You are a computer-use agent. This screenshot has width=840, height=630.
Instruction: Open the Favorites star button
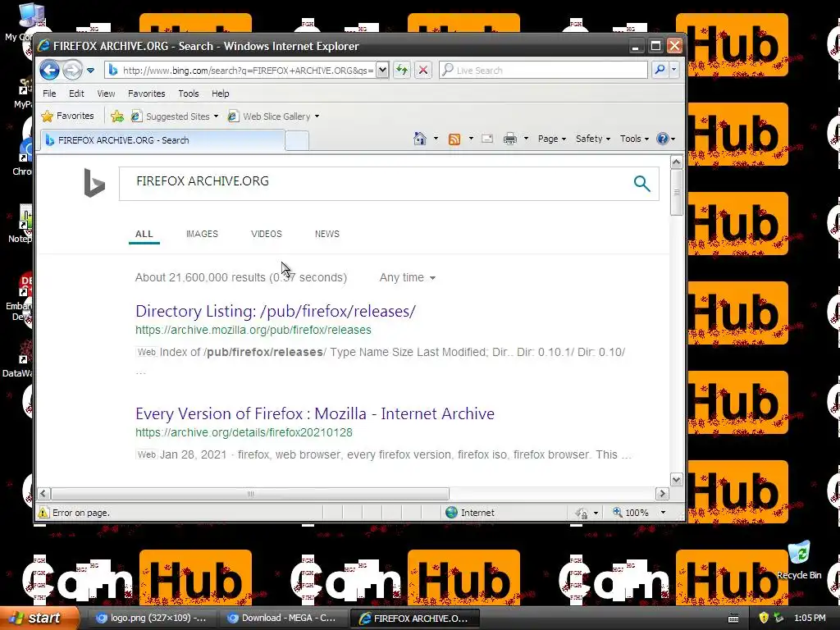[x=67, y=116]
